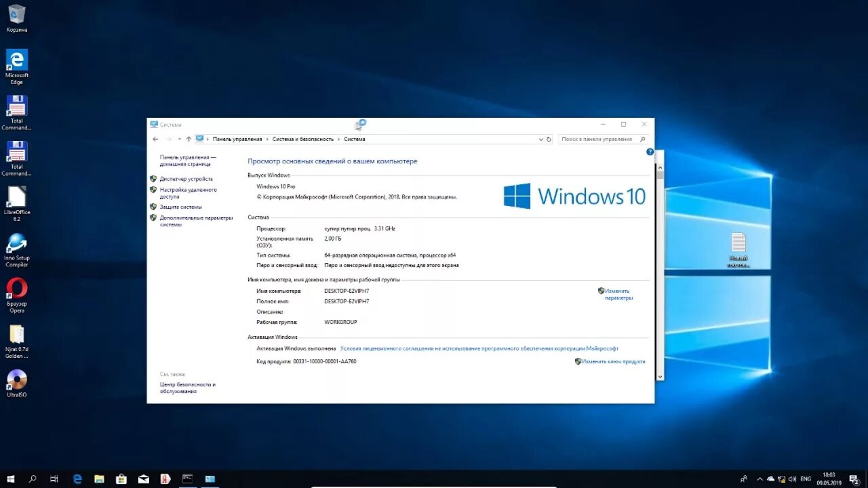
Task: Launch the Inno Setup Compiler shortcut
Action: tap(16, 249)
